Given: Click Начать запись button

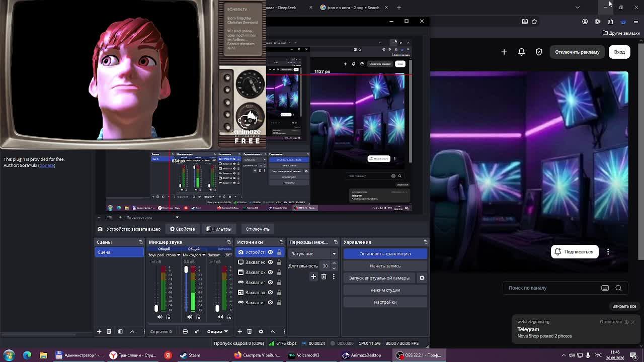Looking at the screenshot, I should [385, 266].
